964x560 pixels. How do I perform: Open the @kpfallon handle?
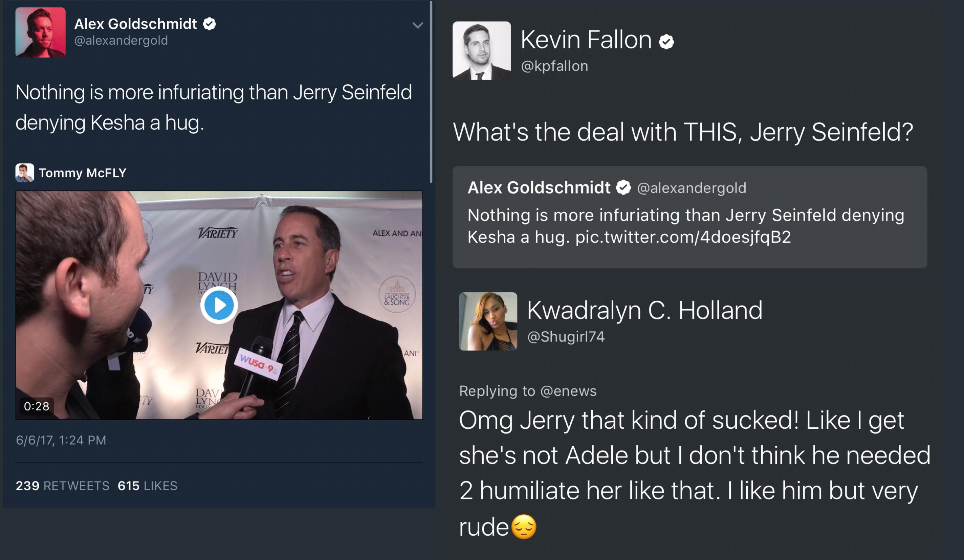point(554,66)
